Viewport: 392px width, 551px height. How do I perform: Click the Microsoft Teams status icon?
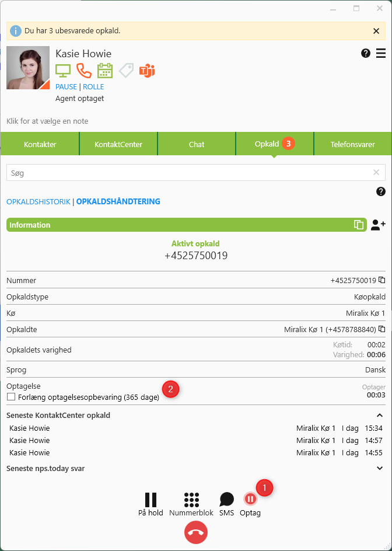pyautogui.click(x=147, y=71)
